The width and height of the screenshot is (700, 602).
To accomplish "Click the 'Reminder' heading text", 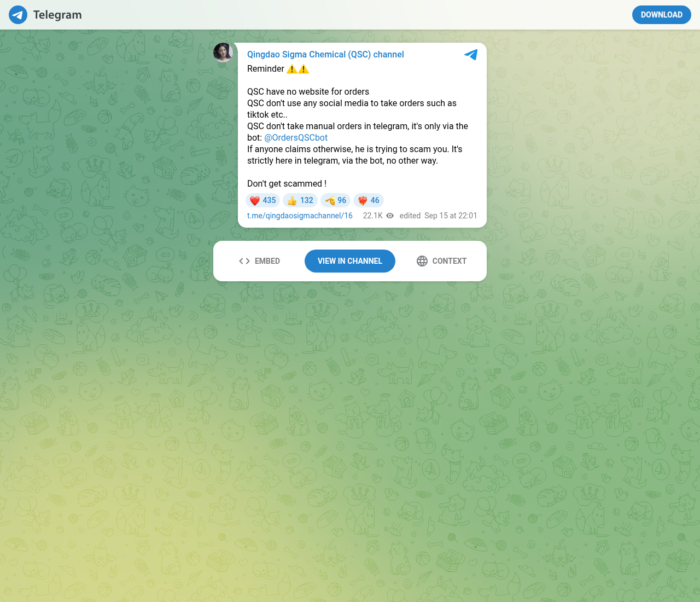I will (x=266, y=69).
